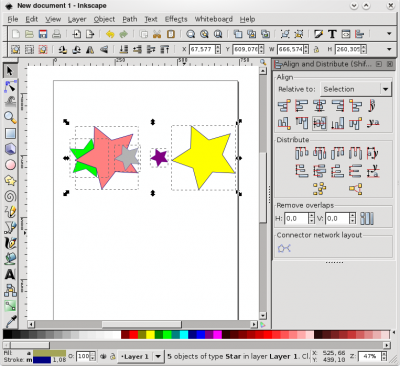Screen dimensions: 400x366
Task: Select the Calligraphy tool
Action: pyautogui.click(x=10, y=243)
